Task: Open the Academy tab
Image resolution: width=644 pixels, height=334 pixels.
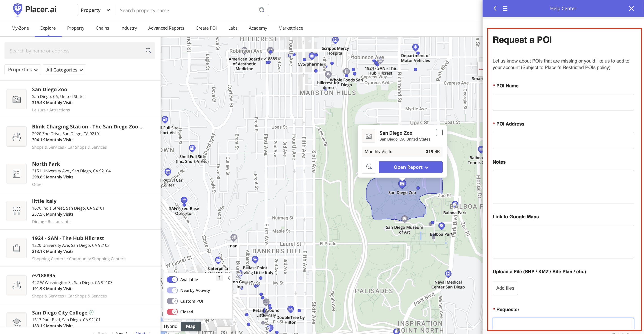Action: point(258,28)
